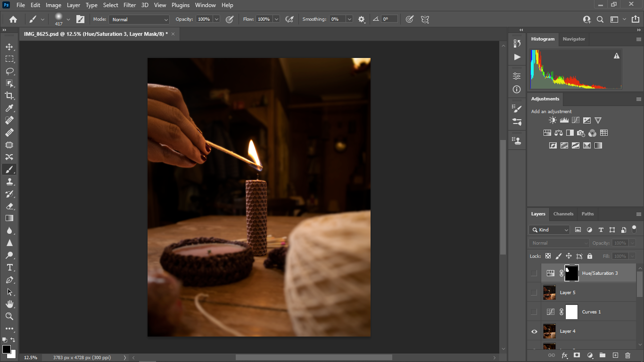
Task: Add an Exposure adjustment
Action: pyautogui.click(x=587, y=121)
